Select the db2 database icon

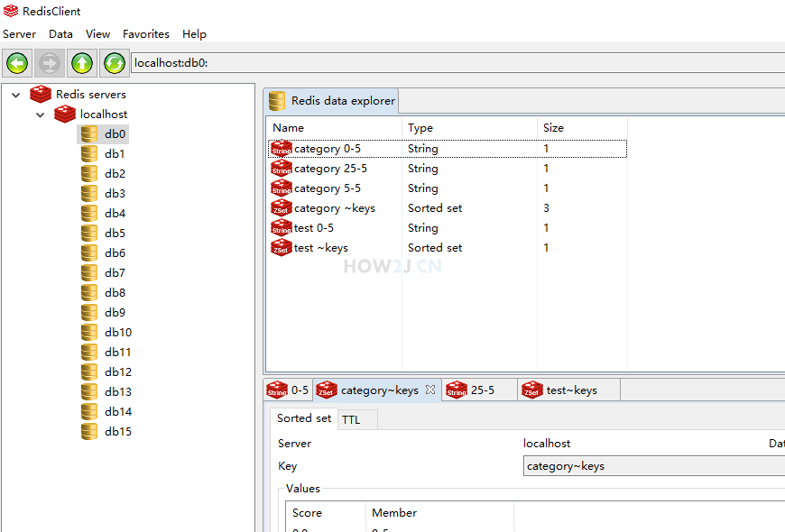pyautogui.click(x=89, y=174)
